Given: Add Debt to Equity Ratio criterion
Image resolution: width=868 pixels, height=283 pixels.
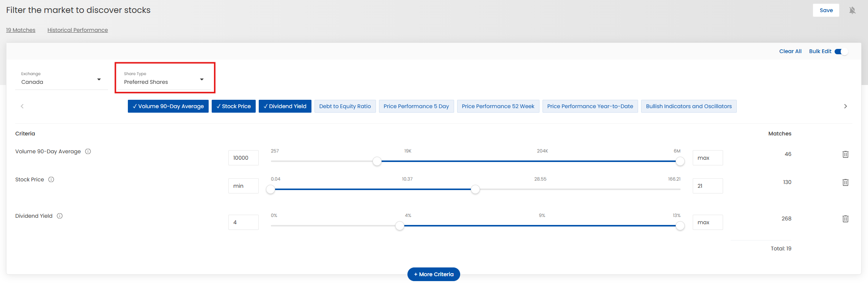Looking at the screenshot, I should click(x=345, y=106).
